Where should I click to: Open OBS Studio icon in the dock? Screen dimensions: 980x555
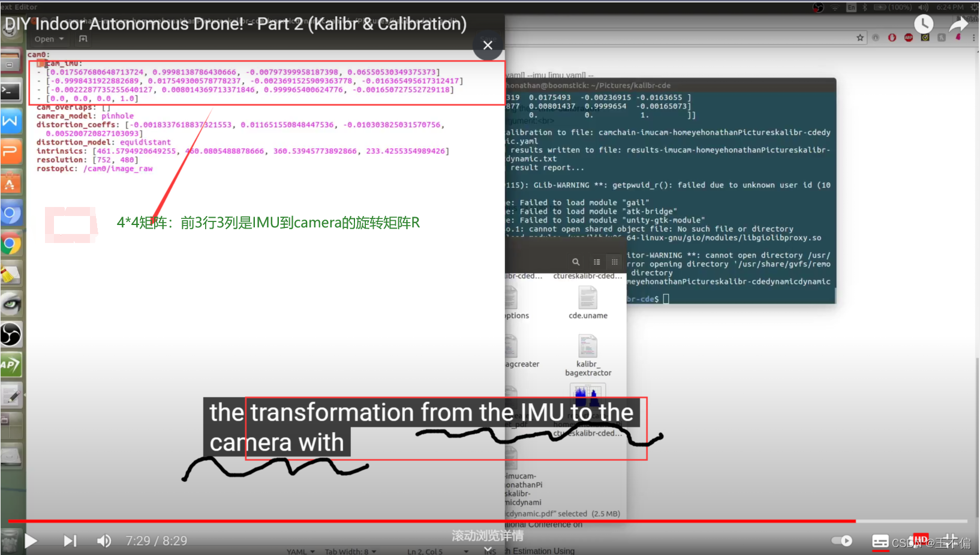click(11, 334)
